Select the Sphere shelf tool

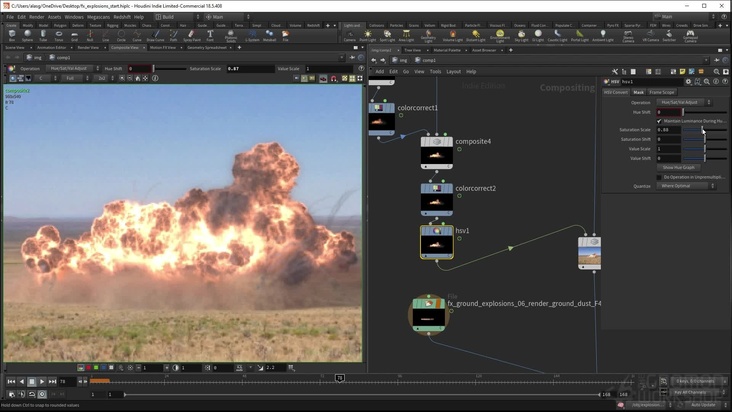coord(27,35)
